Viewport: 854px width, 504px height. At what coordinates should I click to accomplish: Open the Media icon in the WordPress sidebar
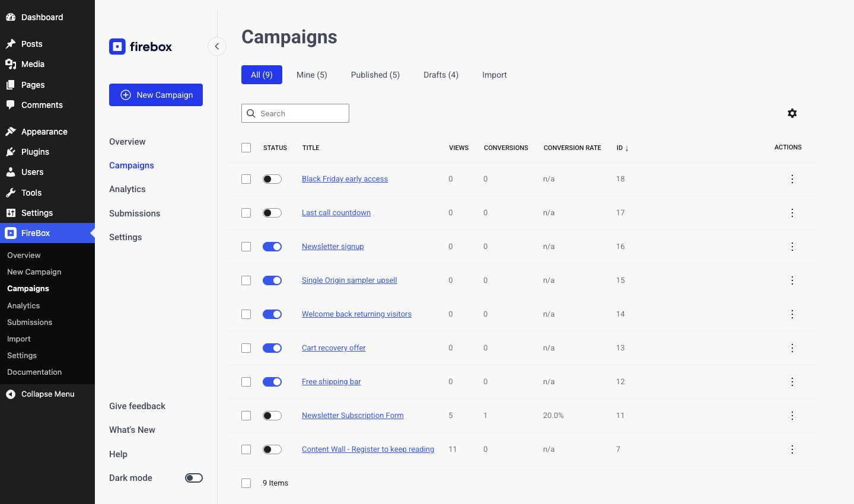[x=11, y=64]
